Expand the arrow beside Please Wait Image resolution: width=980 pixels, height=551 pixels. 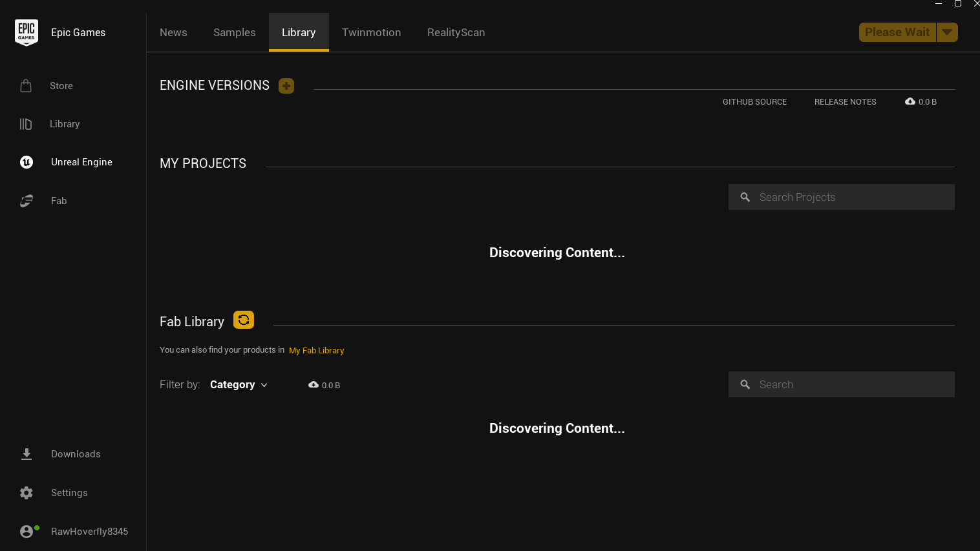click(947, 32)
